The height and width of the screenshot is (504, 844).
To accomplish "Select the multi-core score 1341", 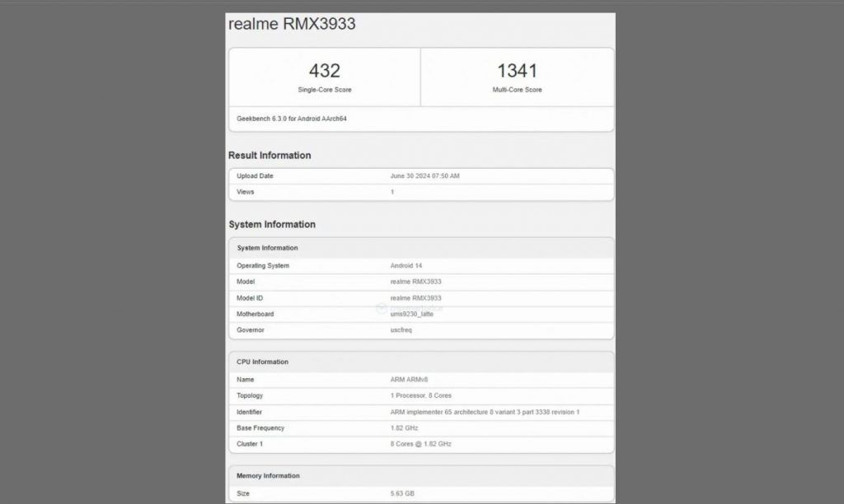I will [517, 71].
